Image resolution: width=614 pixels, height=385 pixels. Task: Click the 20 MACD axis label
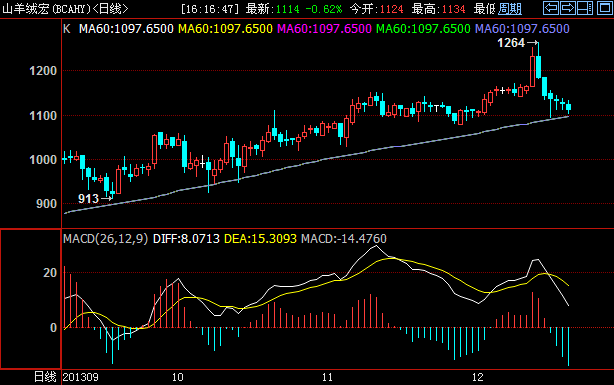50,273
